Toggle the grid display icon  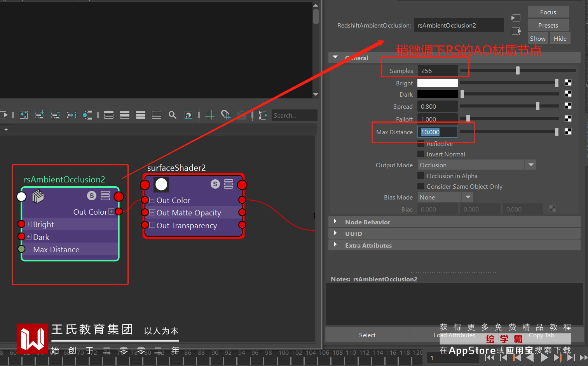click(x=210, y=115)
